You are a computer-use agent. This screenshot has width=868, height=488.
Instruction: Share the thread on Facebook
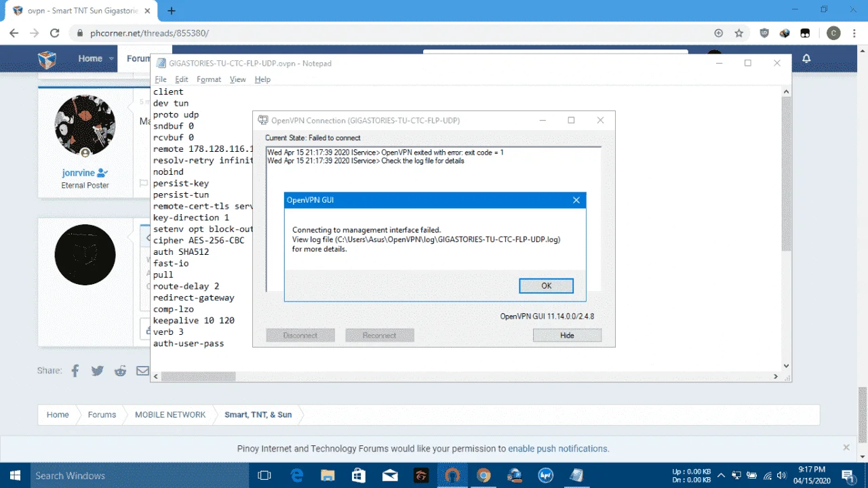pyautogui.click(x=75, y=371)
